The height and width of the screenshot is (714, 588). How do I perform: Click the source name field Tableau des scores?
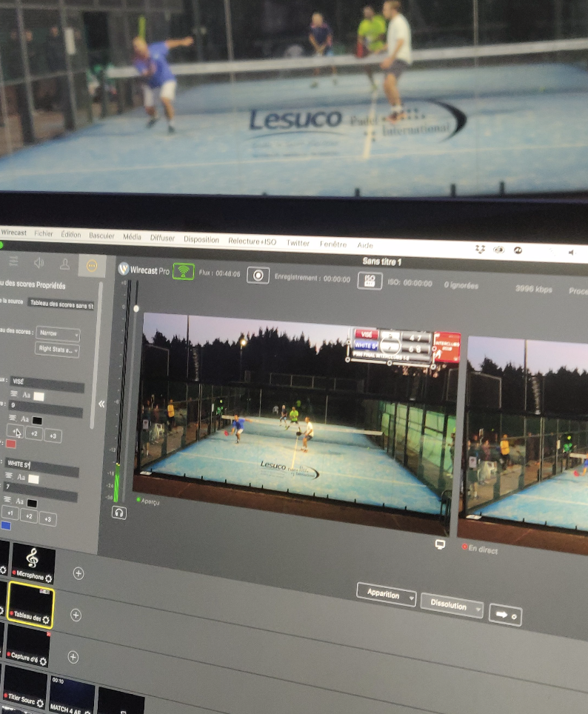pyautogui.click(x=61, y=305)
